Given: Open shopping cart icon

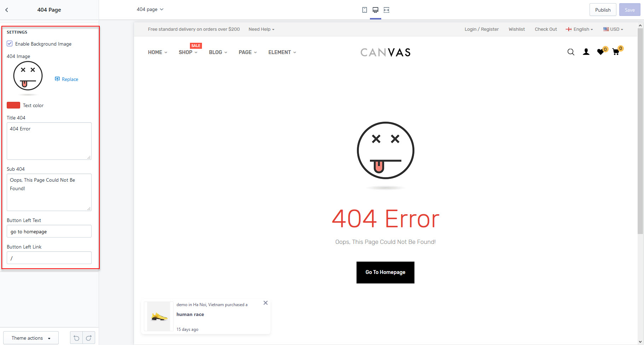Looking at the screenshot, I should [616, 52].
